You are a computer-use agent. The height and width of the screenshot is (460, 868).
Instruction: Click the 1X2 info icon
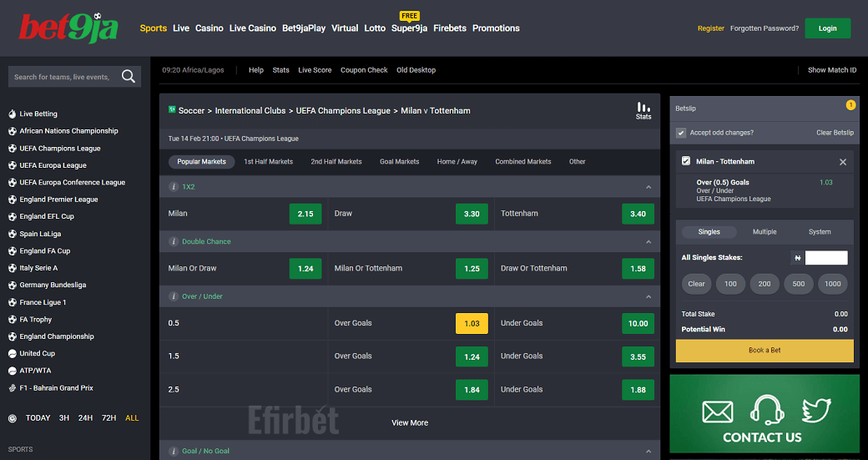coord(174,187)
